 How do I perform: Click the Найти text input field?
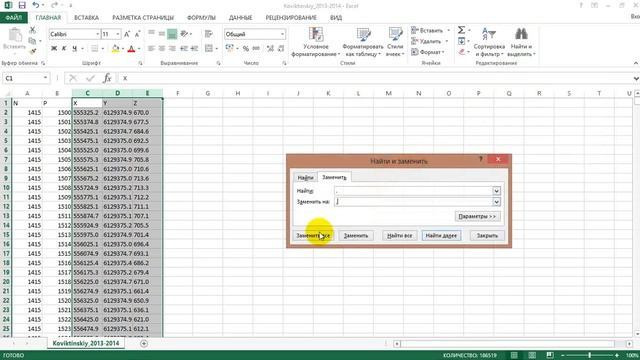point(413,191)
